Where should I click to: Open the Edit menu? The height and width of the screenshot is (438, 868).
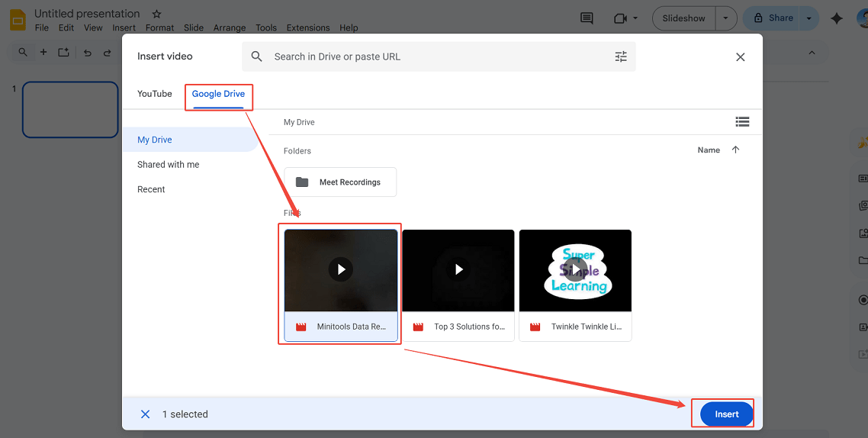click(x=66, y=27)
